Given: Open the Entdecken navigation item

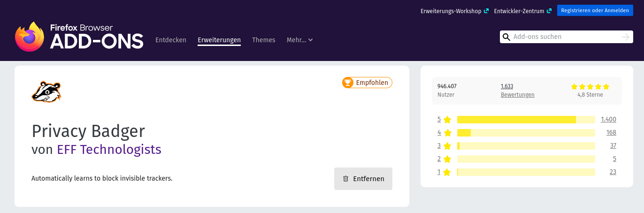Looking at the screenshot, I should pyautogui.click(x=171, y=40).
